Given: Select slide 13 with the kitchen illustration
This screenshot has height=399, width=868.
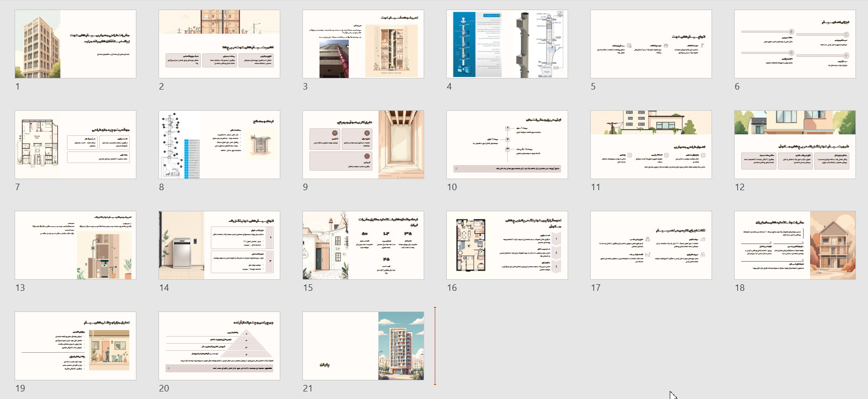Looking at the screenshot, I should pos(75,245).
